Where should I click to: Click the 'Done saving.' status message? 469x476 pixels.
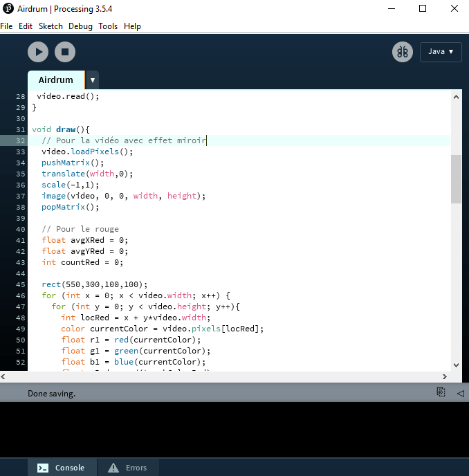[x=52, y=394]
